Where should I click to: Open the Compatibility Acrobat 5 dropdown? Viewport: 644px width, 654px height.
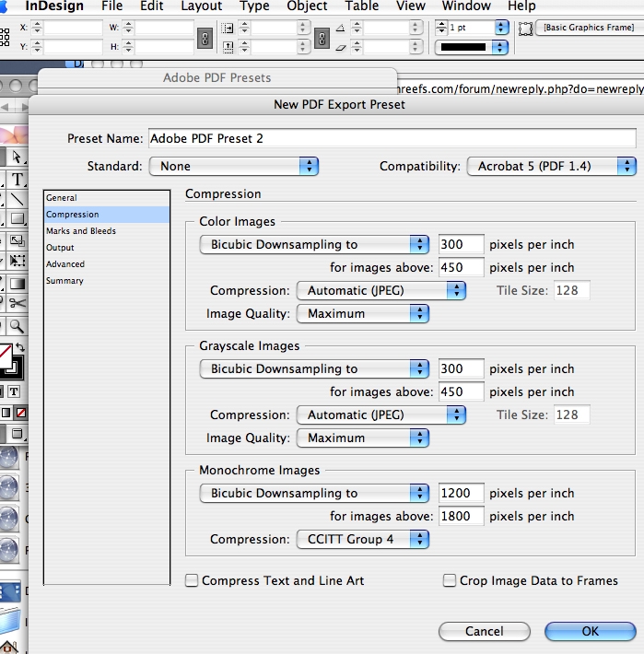point(551,166)
